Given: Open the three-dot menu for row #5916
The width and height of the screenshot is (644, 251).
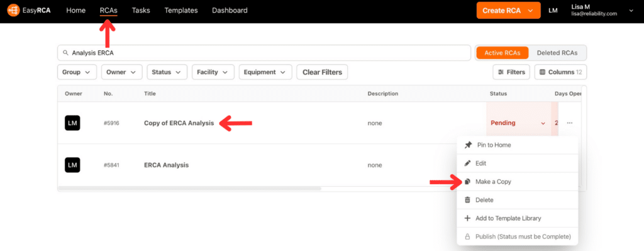Looking at the screenshot, I should tap(570, 123).
